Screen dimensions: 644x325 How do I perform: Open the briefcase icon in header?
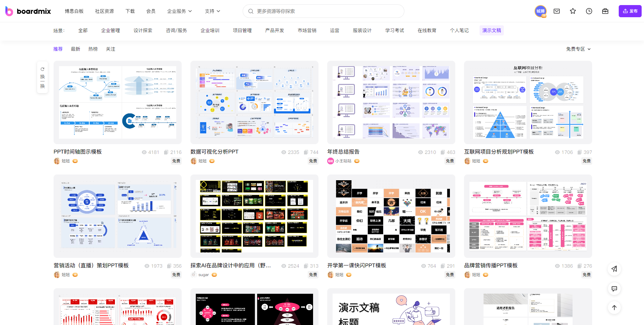click(x=605, y=11)
